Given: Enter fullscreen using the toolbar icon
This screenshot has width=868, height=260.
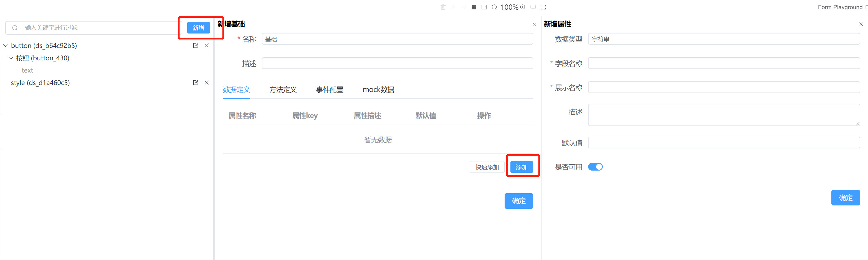Looking at the screenshot, I should [x=543, y=7].
